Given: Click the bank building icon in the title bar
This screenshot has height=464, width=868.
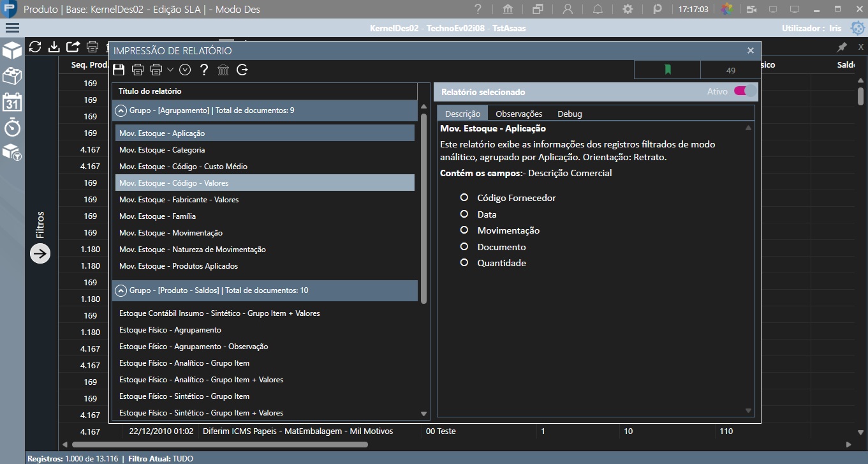Looking at the screenshot, I should tap(508, 10).
